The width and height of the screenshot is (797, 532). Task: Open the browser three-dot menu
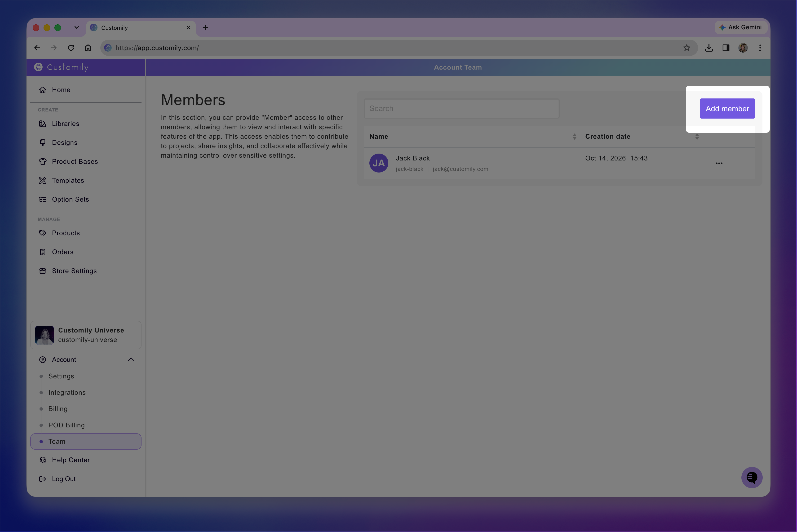(x=760, y=48)
